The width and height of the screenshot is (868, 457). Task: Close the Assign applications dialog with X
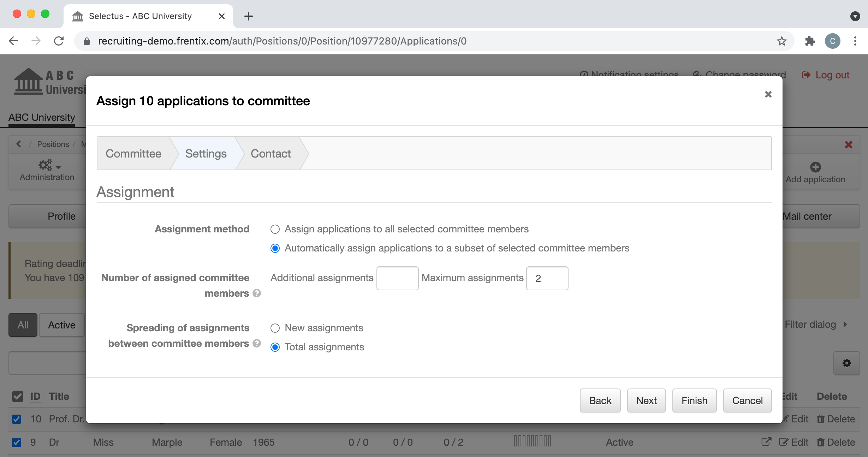768,94
